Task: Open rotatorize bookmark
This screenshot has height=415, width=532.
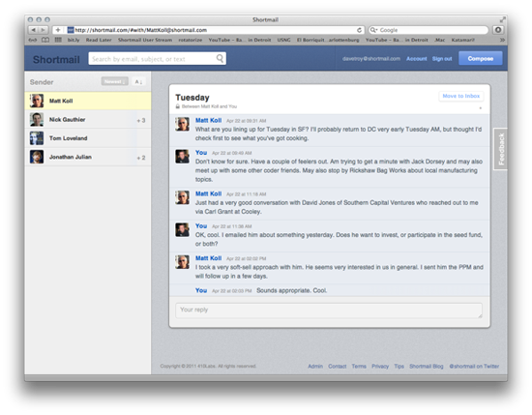Action: click(x=190, y=40)
